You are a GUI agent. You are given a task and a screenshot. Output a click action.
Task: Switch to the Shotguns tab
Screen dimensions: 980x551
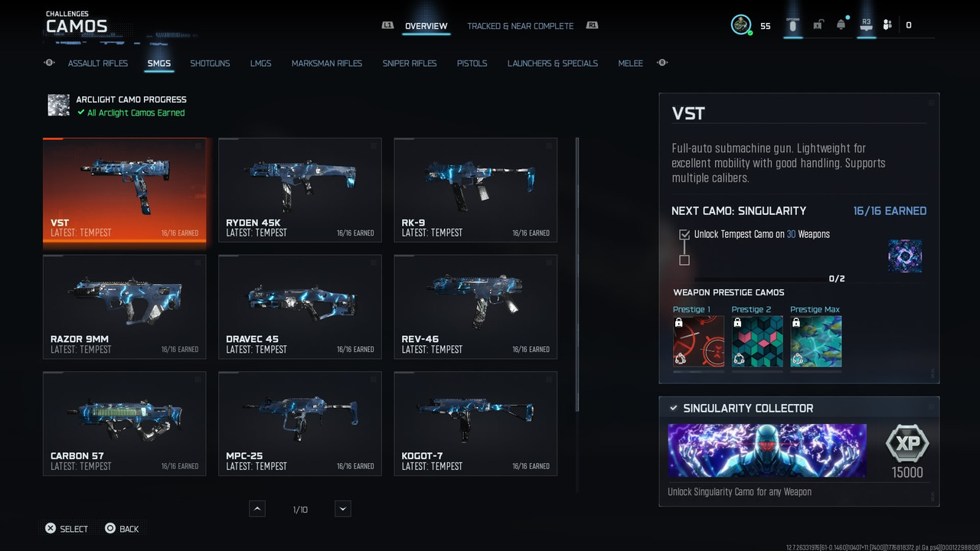(210, 64)
